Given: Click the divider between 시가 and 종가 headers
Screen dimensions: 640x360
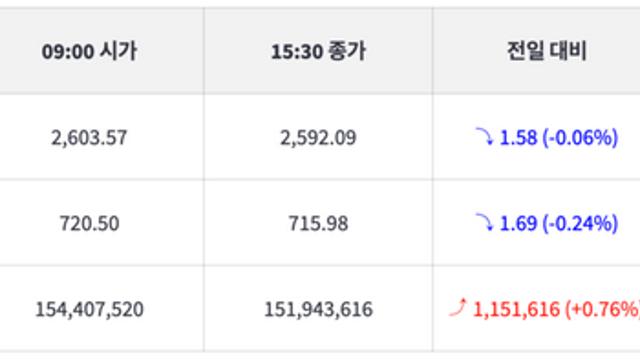Looking at the screenshot, I should (x=204, y=51).
